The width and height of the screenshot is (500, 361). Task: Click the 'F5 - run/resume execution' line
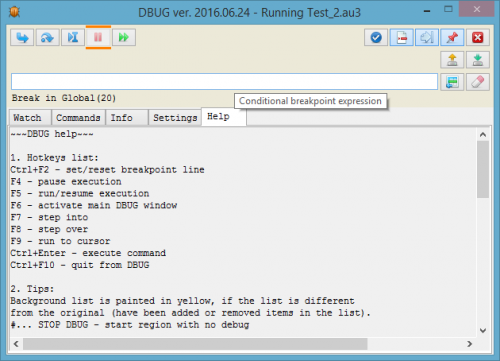click(80, 194)
